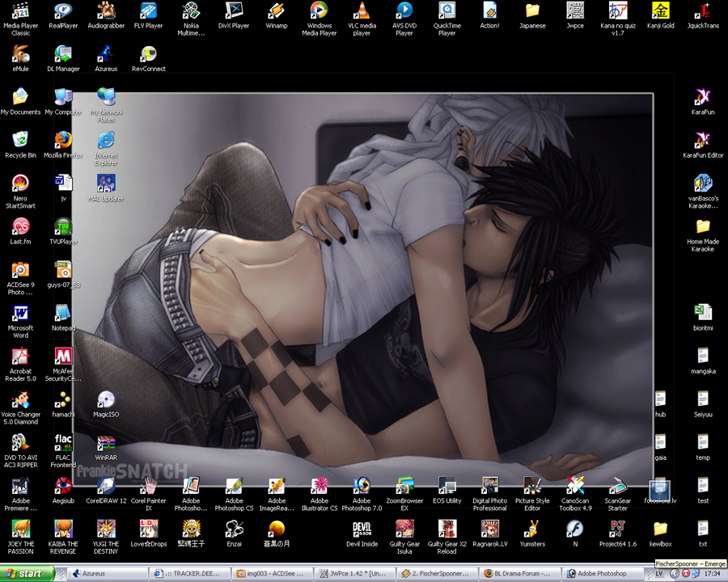
Task: Switch to Adobe Photoshop taskbar window
Action: (x=602, y=574)
